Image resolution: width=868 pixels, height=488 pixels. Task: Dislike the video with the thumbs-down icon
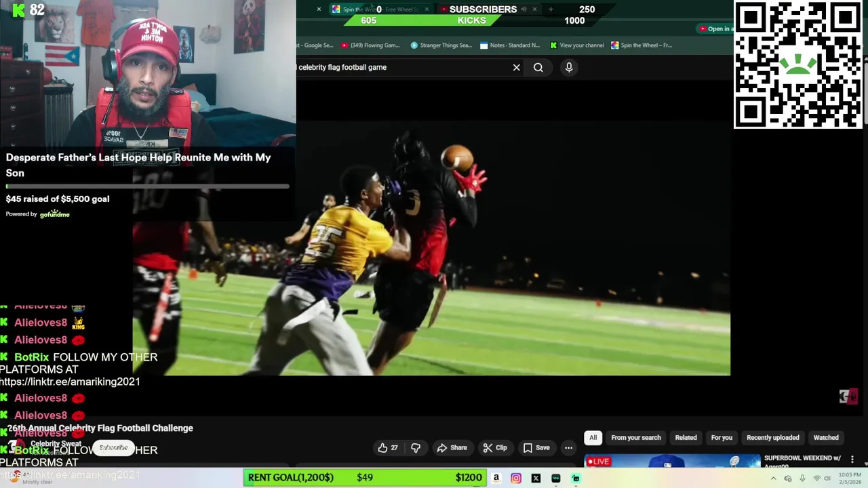point(416,448)
